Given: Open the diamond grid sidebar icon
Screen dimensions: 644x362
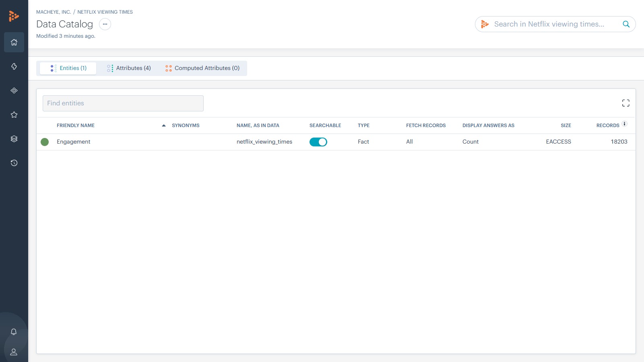Looking at the screenshot, I should pyautogui.click(x=14, y=90).
